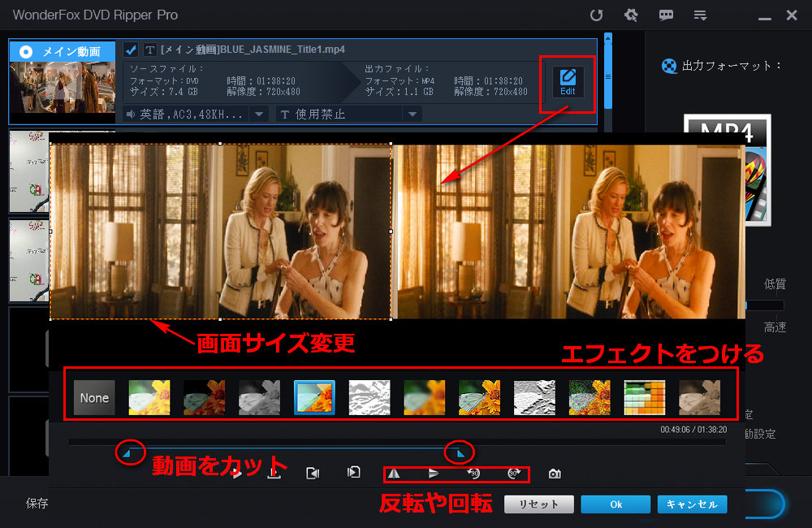812x528 pixels.
Task: Apply the sharpened butterfly effect thumbnail (eighth in row)
Action: click(480, 397)
